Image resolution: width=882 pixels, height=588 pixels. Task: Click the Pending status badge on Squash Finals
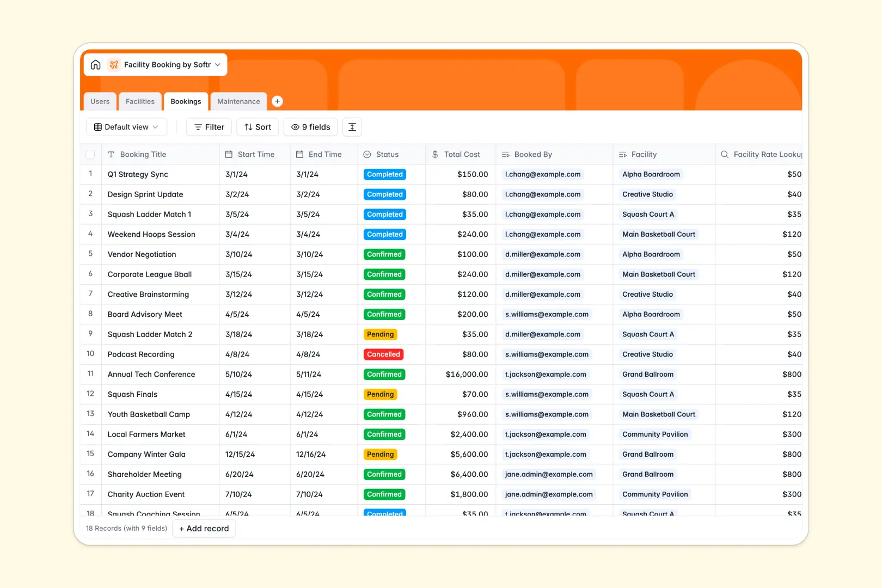379,394
